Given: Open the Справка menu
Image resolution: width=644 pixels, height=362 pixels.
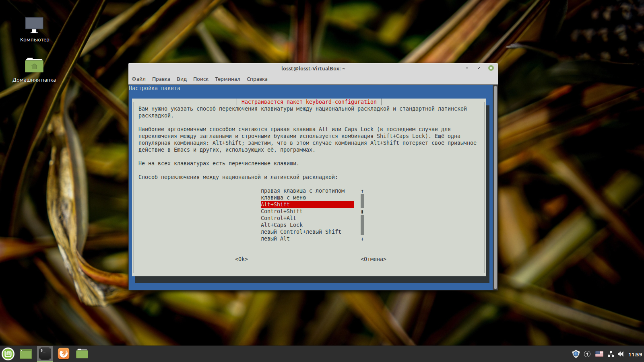Looking at the screenshot, I should pos(257,79).
